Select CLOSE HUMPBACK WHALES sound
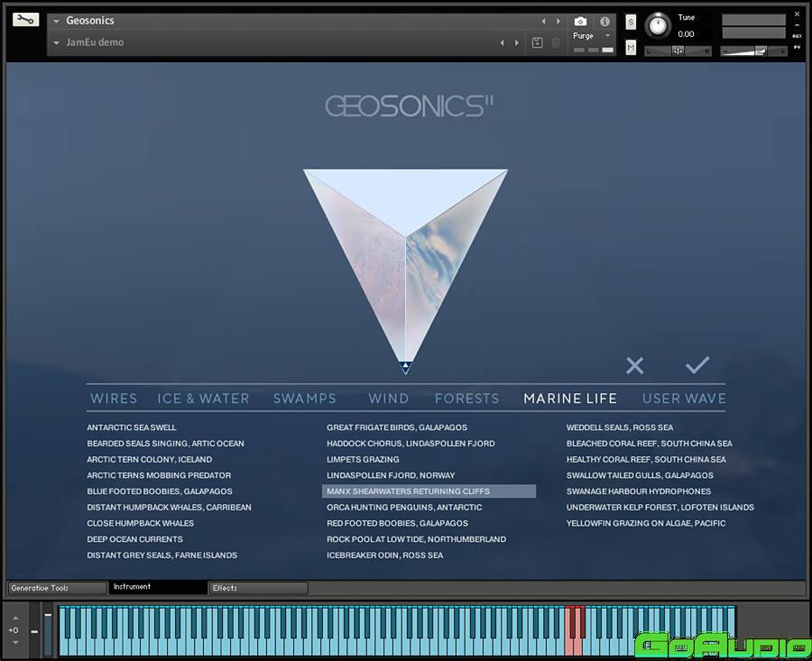 coord(141,523)
